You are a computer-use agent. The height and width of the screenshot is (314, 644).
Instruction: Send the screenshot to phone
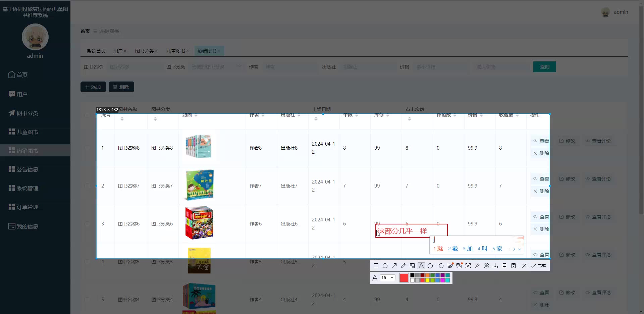click(x=504, y=266)
